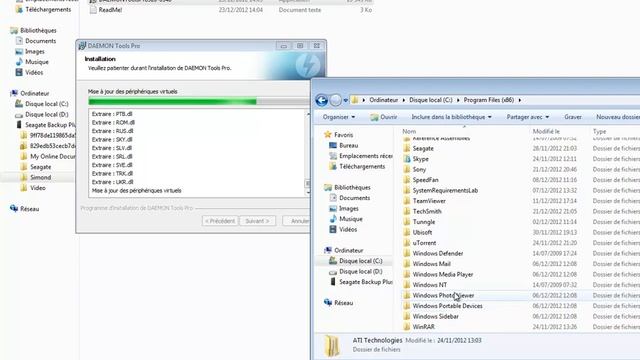The height and width of the screenshot is (360, 640).
Task: Select Disque local (C:) in the front window sidebar
Action: [x=361, y=261]
